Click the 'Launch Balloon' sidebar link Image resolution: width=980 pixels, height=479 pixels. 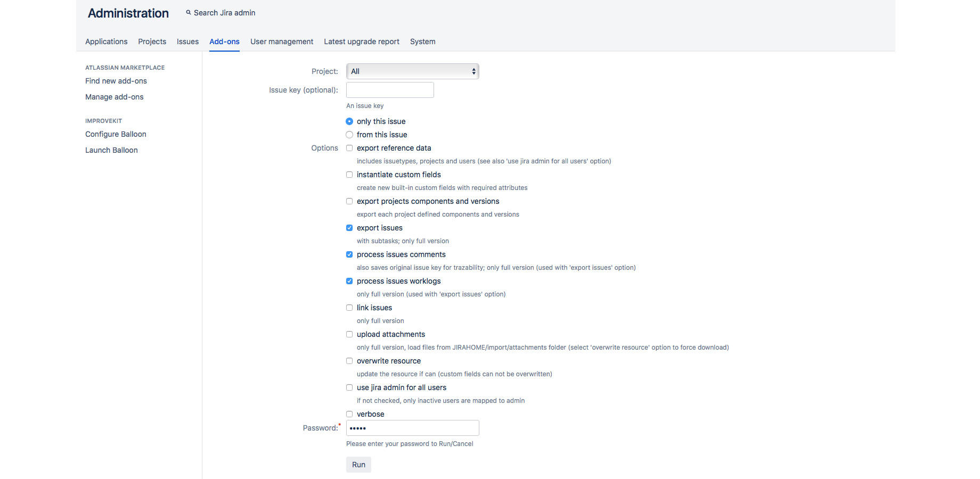tap(111, 150)
